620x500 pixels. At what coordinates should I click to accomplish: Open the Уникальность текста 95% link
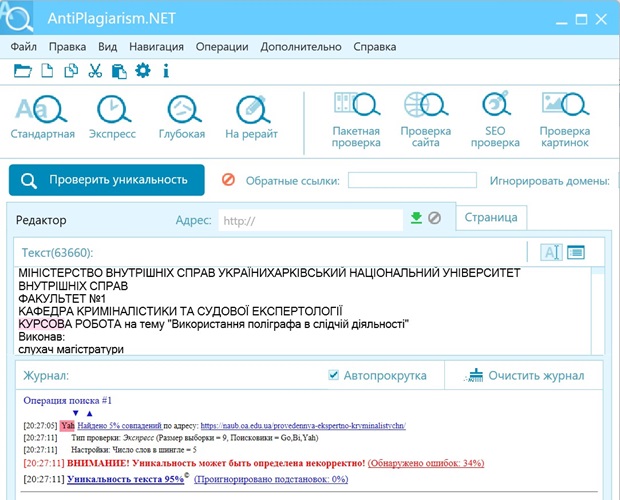[125, 479]
